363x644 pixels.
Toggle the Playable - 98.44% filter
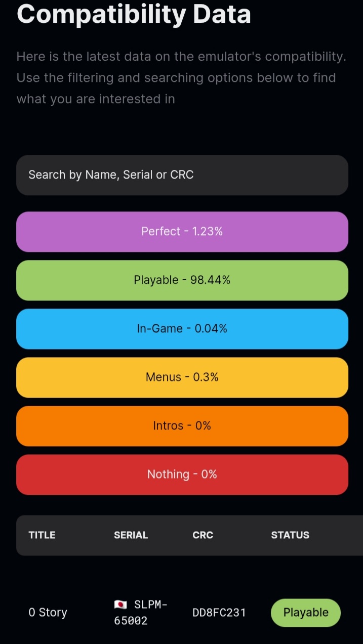tap(182, 280)
